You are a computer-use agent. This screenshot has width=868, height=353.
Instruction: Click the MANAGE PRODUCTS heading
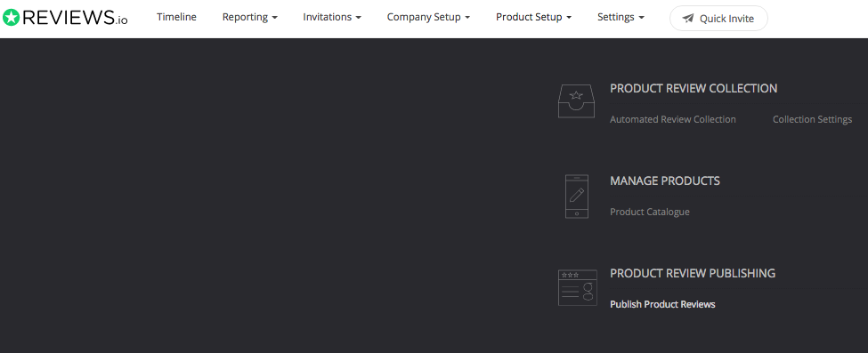click(665, 181)
